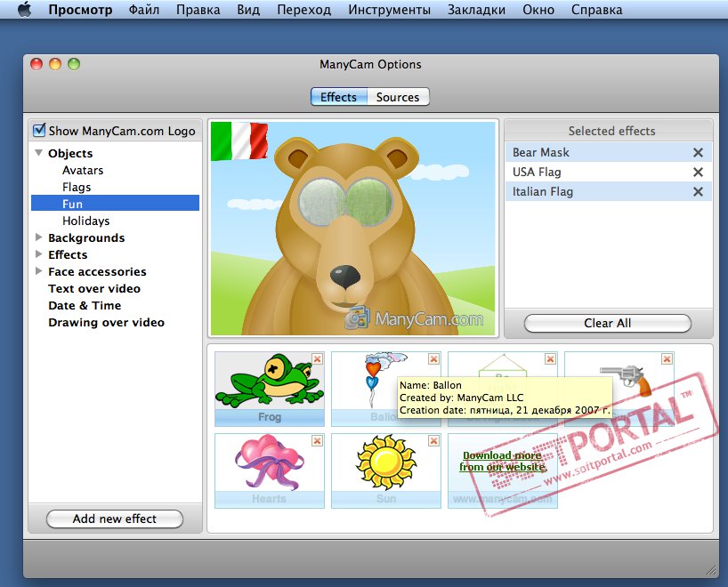728x587 pixels.
Task: Switch to the Effects tab
Action: tap(339, 97)
